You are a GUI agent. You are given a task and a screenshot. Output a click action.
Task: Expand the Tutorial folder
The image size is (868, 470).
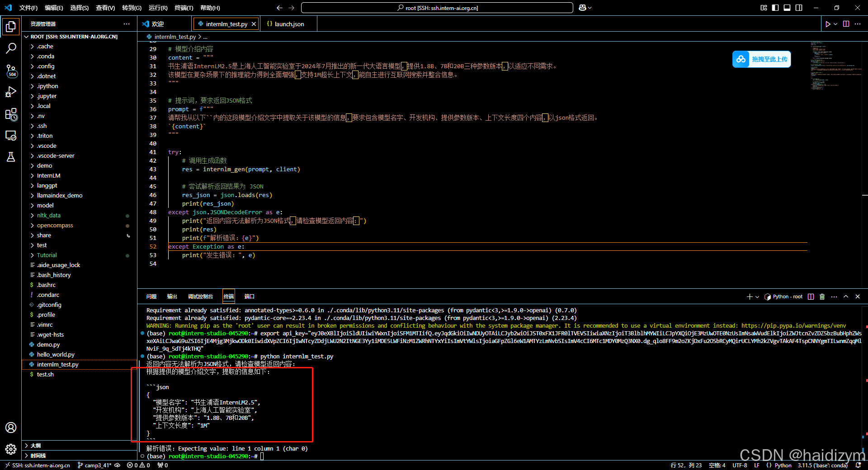79,255
